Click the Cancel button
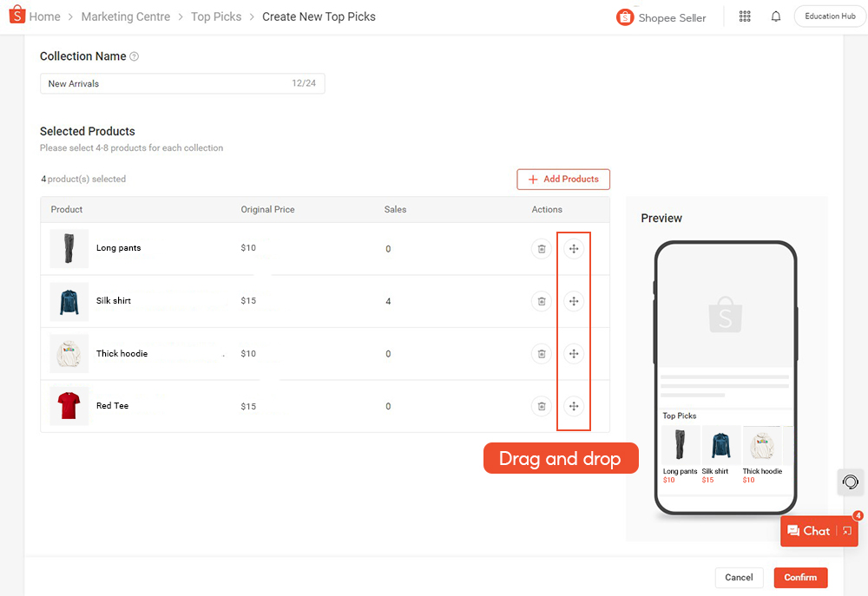This screenshot has height=596, width=868. click(739, 578)
